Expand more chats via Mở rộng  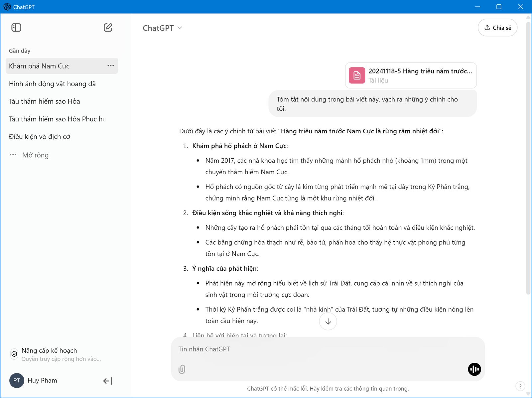(x=35, y=155)
